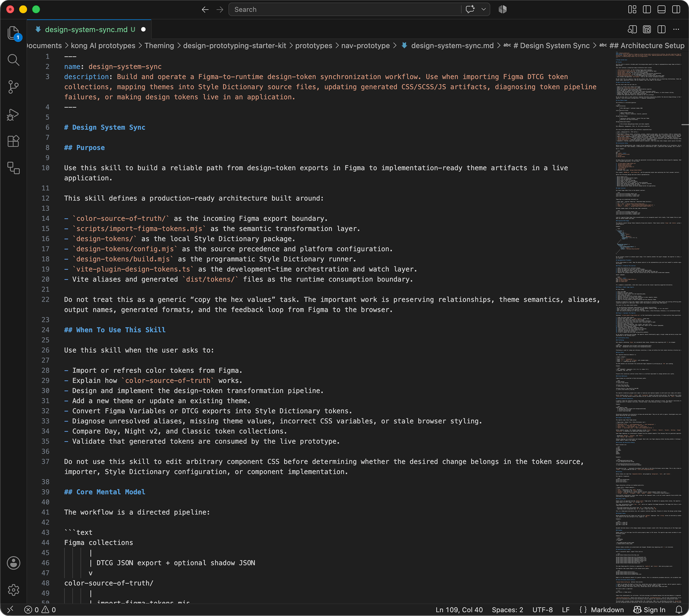
Task: Open the Source Control view
Action: 13,87
